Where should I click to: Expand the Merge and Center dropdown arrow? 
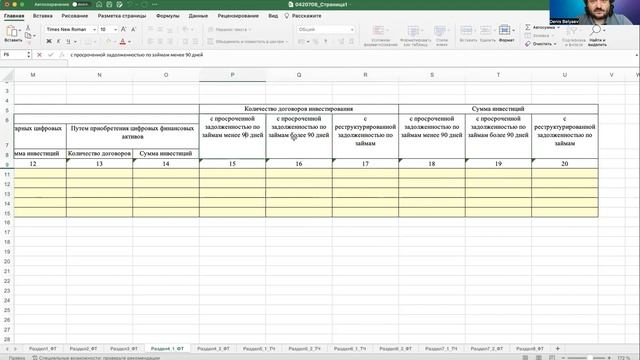287,42
